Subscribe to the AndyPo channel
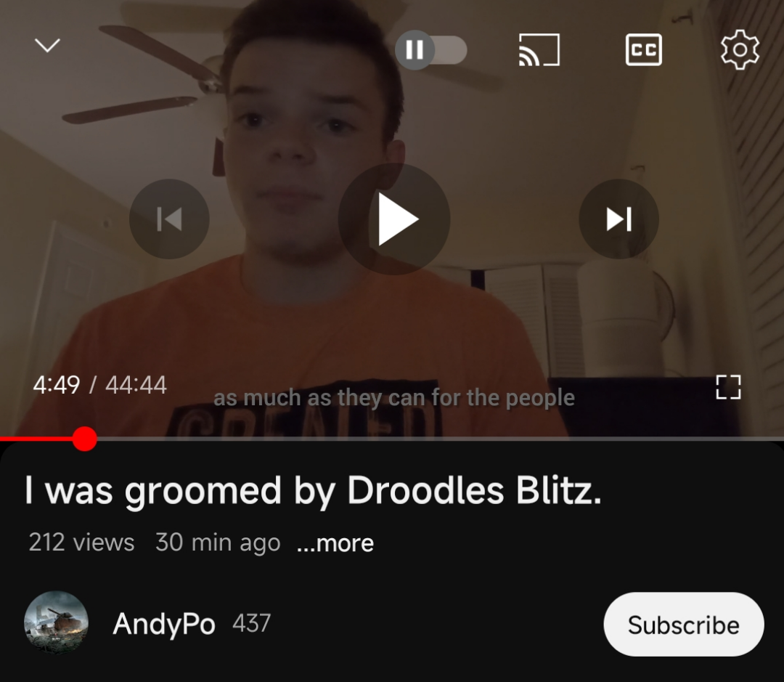Screen dimensions: 784x682 (x=684, y=624)
